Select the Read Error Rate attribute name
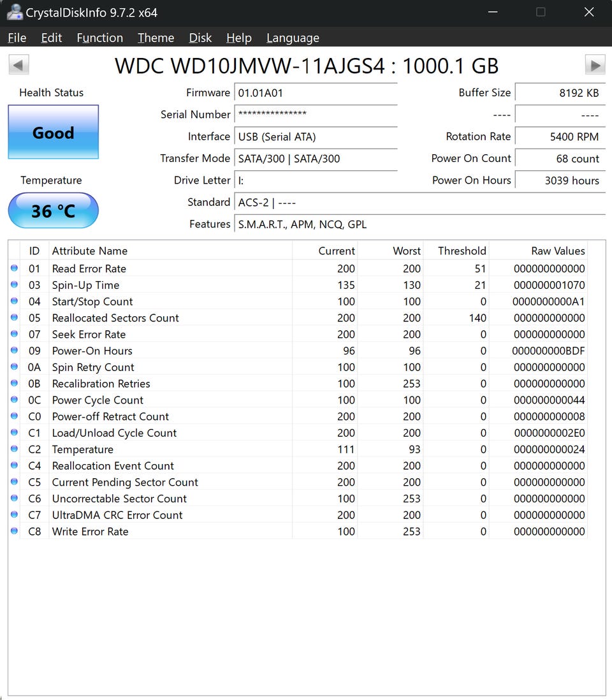Viewport: 612px width, 700px height. 89,268
